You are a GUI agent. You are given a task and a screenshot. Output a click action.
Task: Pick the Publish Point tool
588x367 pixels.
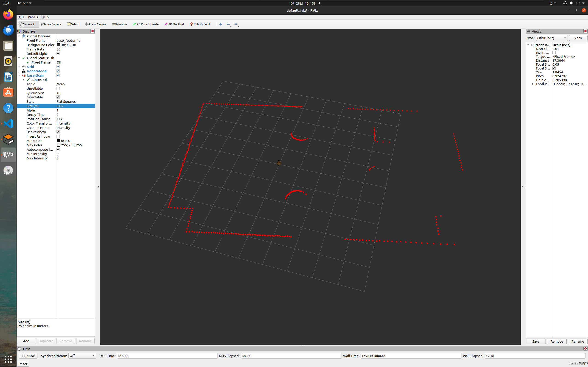point(200,24)
